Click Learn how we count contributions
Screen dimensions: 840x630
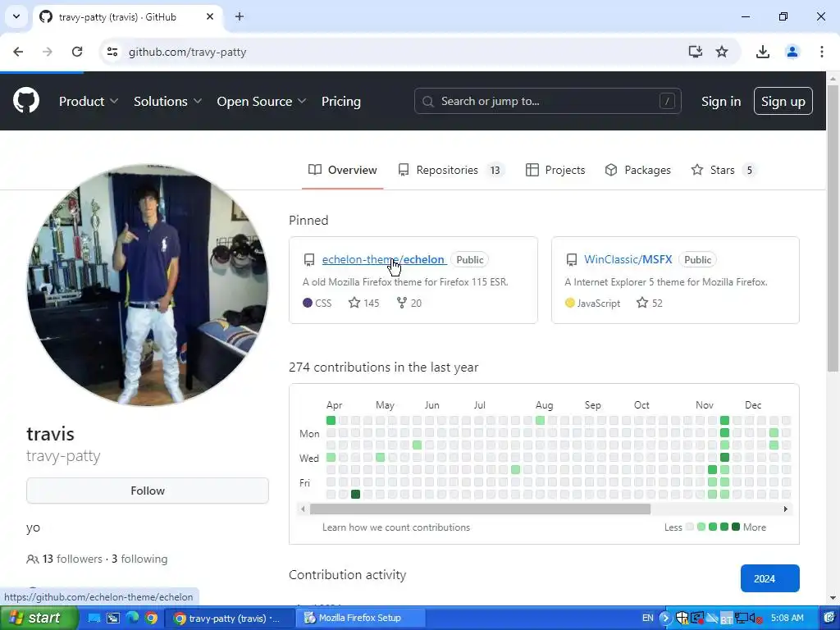tap(396, 527)
